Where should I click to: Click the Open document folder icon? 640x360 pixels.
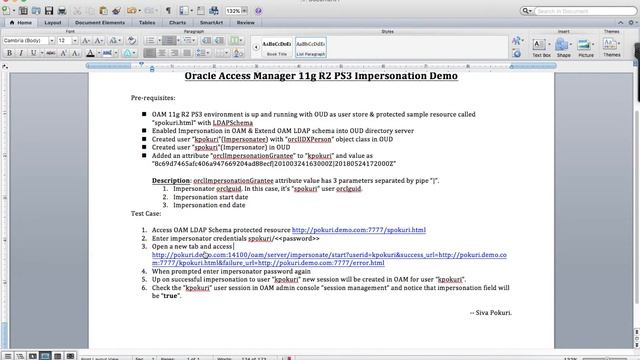point(36,11)
